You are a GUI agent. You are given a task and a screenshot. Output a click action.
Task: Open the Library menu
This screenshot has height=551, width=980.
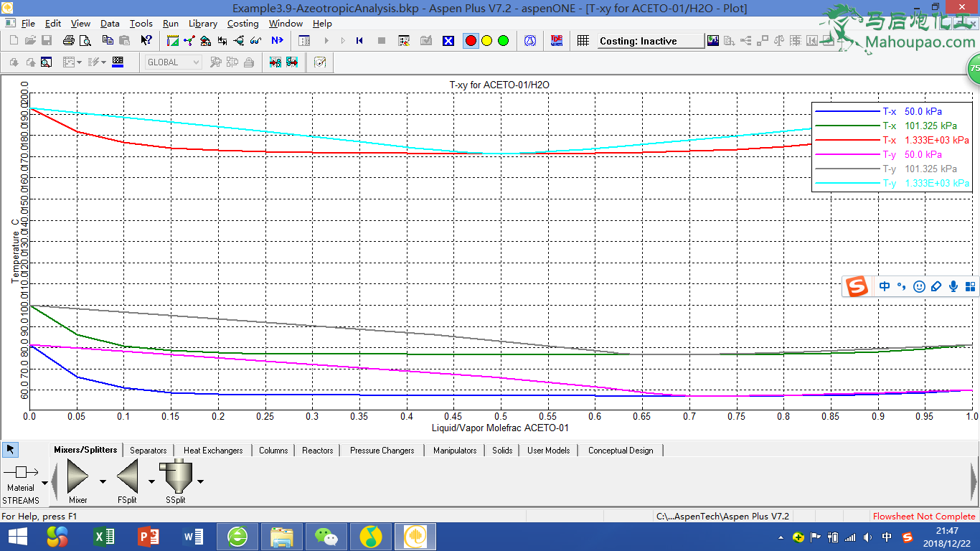(203, 24)
